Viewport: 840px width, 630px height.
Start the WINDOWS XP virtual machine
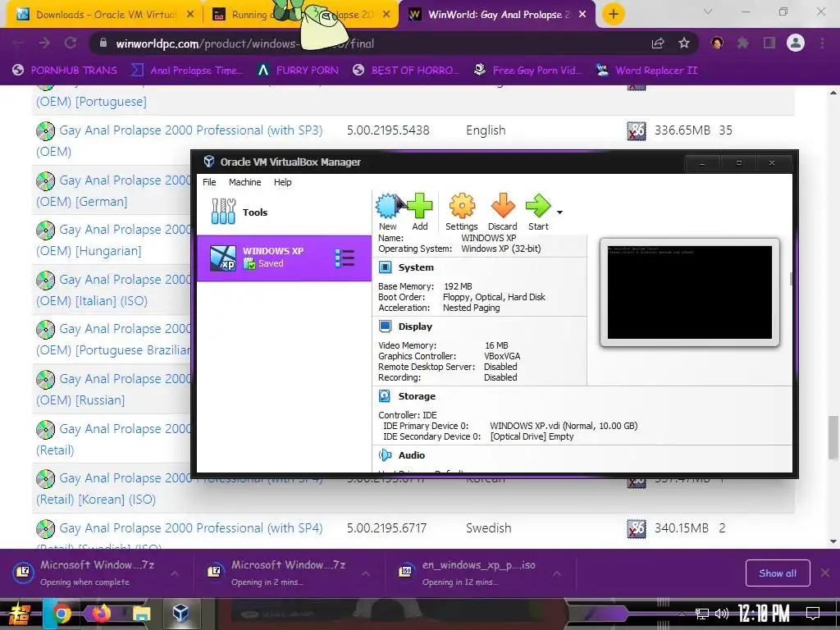coord(538,212)
